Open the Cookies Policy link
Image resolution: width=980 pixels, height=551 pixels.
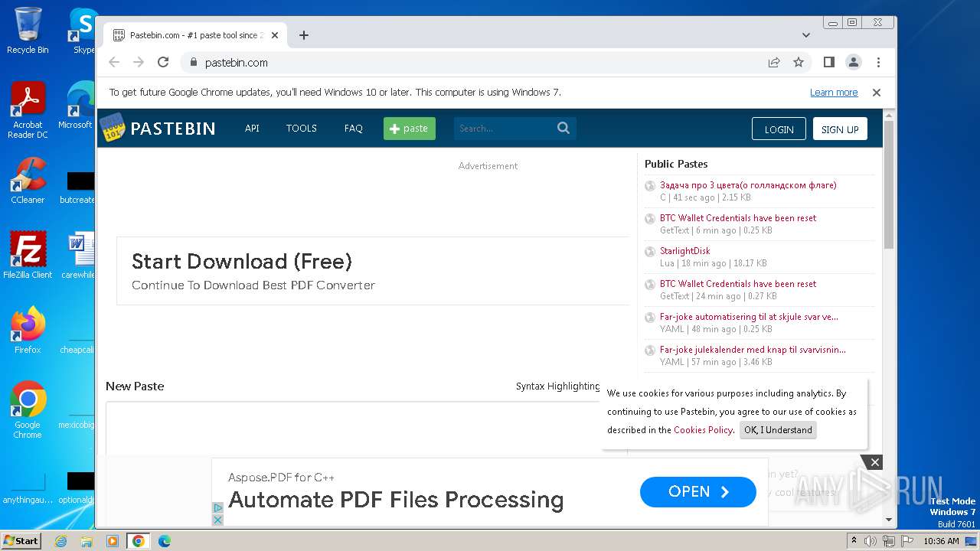point(703,430)
